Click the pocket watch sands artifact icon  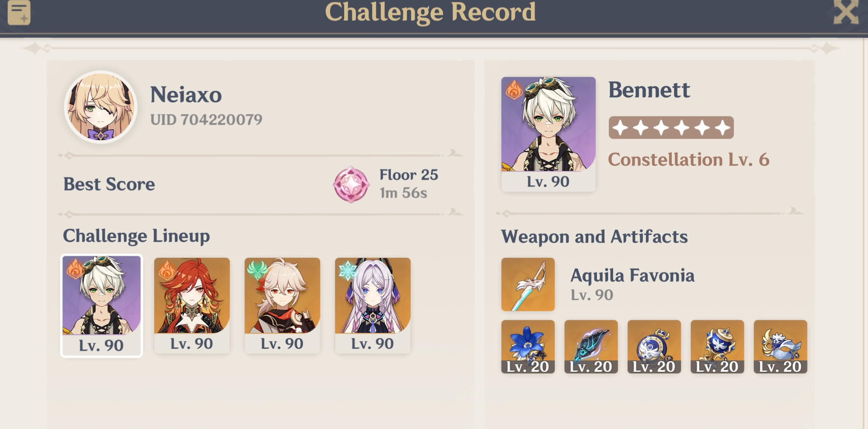tap(654, 346)
